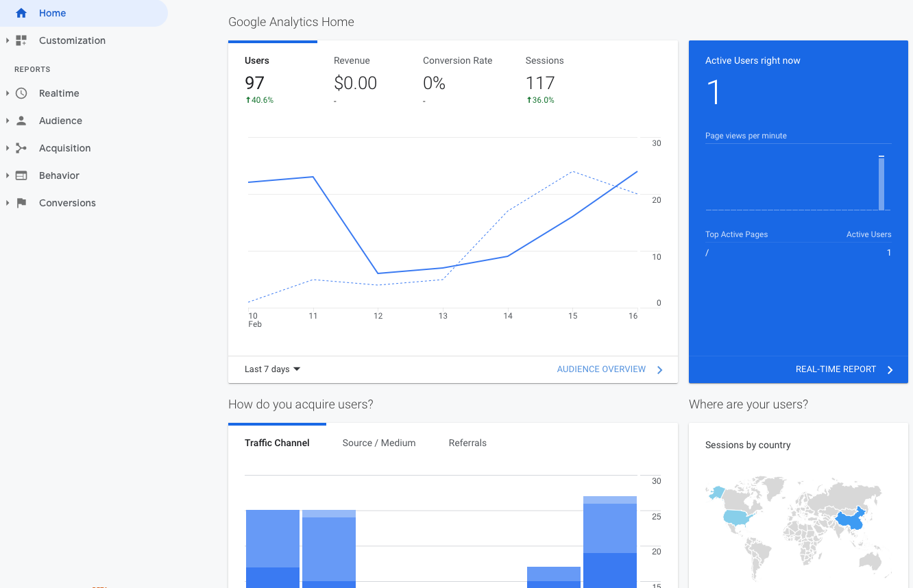Click the arrow on REAL-TIME REPORT
913x588 pixels.
(890, 369)
